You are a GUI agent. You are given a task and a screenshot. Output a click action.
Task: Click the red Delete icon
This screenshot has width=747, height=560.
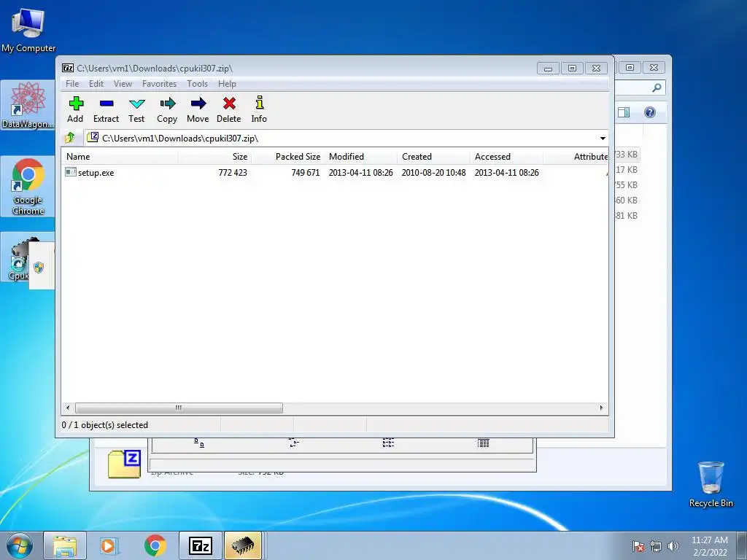pyautogui.click(x=228, y=109)
